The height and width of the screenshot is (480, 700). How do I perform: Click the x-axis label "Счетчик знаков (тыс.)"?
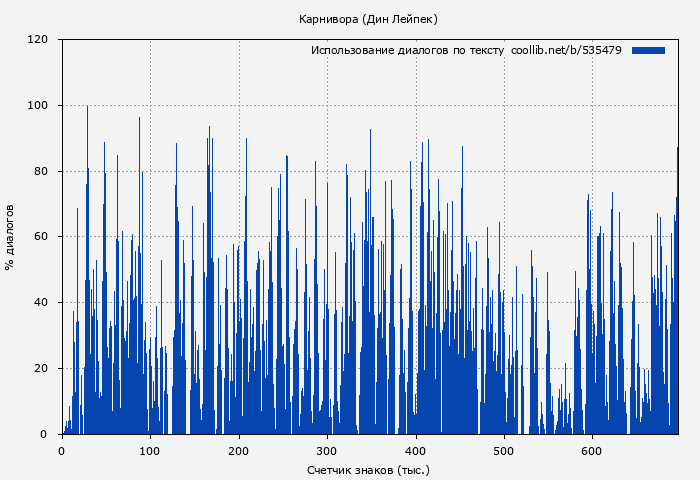(x=368, y=469)
